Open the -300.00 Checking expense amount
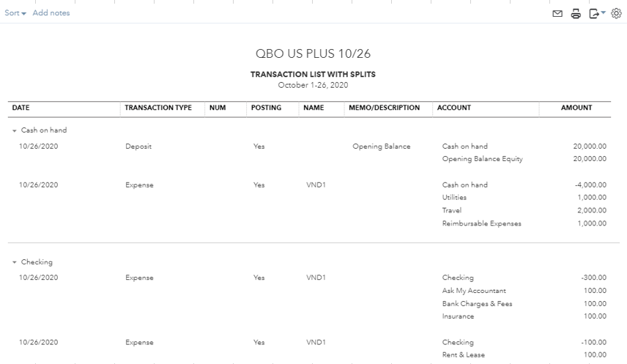627x364 pixels. pos(593,278)
